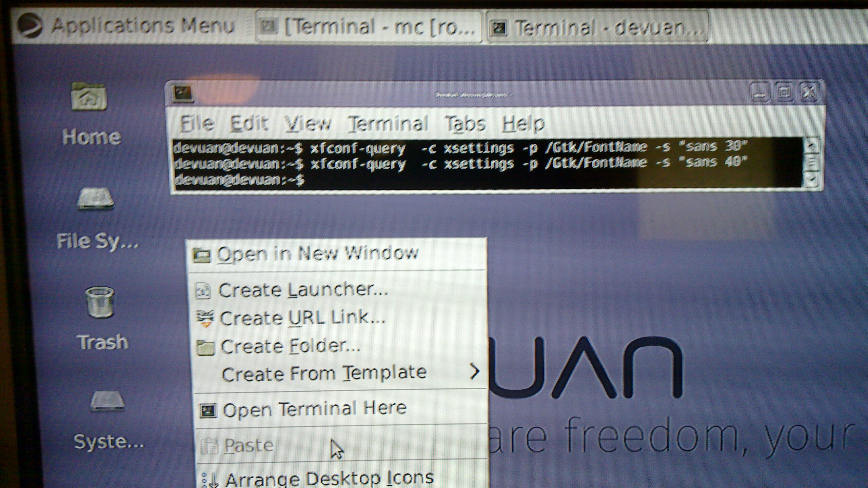Open the File menu in terminal
The height and width of the screenshot is (488, 868).
pyautogui.click(x=197, y=123)
